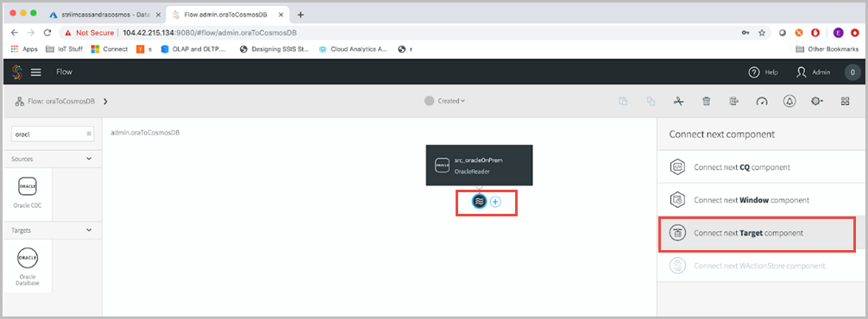Click the Flow page title in header
The width and height of the screenshot is (868, 319).
(64, 72)
